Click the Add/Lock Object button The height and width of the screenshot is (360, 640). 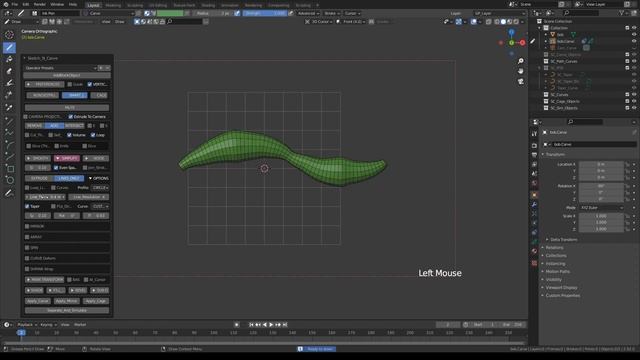(x=67, y=76)
